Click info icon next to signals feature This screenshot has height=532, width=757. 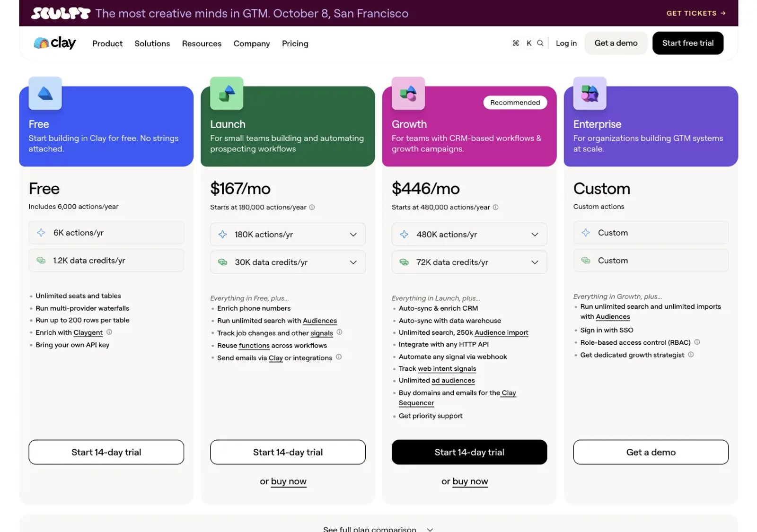[x=339, y=332]
